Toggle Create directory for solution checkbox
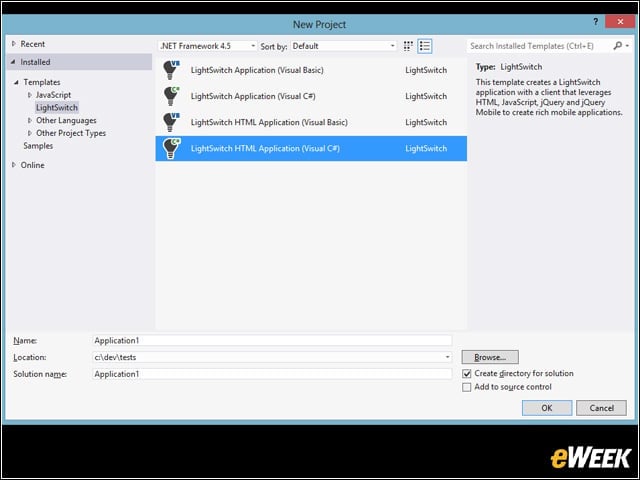Screen dimensions: 640x480 [x=467, y=373]
